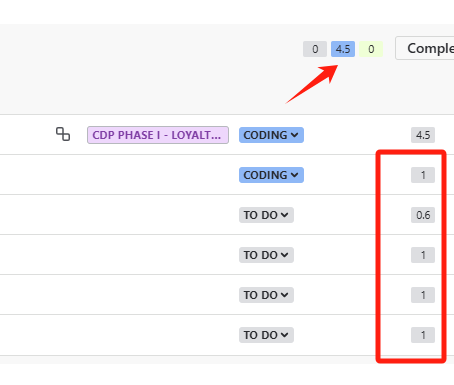Image resolution: width=454 pixels, height=385 pixels.
Task: Select the 4.5 estimate in the epic row
Action: 423,135
